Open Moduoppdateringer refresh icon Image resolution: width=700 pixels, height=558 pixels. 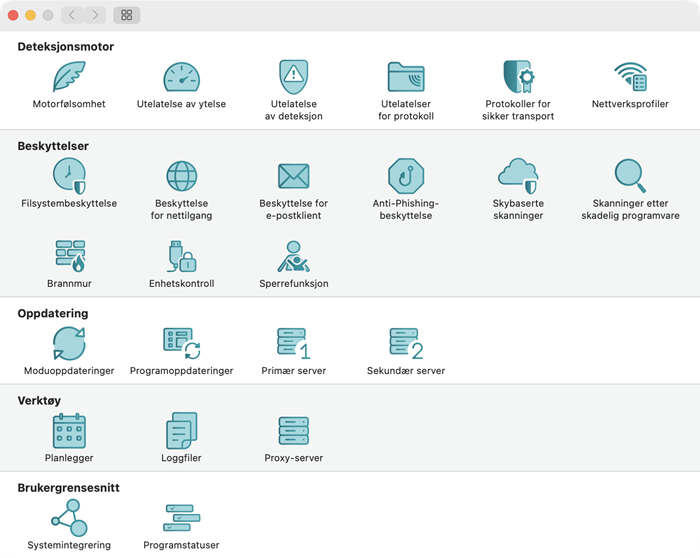click(69, 343)
